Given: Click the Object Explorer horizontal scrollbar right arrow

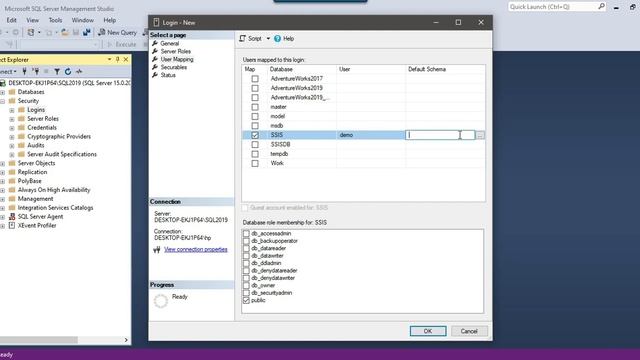Looking at the screenshot, I should pos(126,340).
